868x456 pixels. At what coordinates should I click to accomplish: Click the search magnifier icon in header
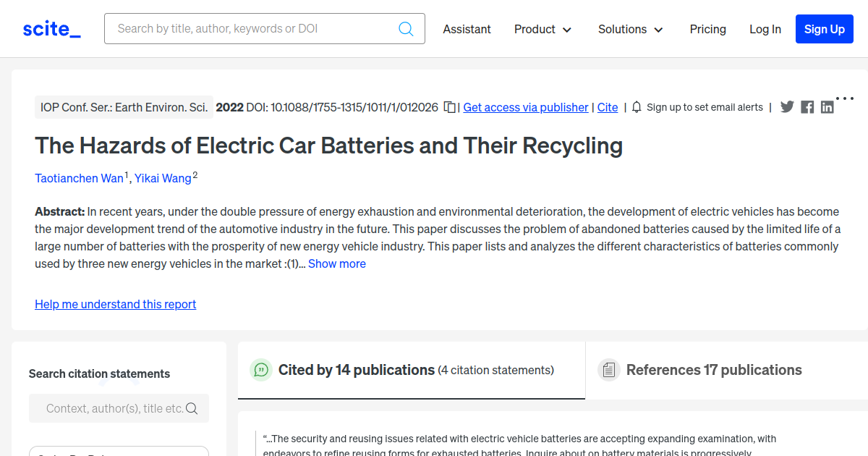tap(406, 29)
